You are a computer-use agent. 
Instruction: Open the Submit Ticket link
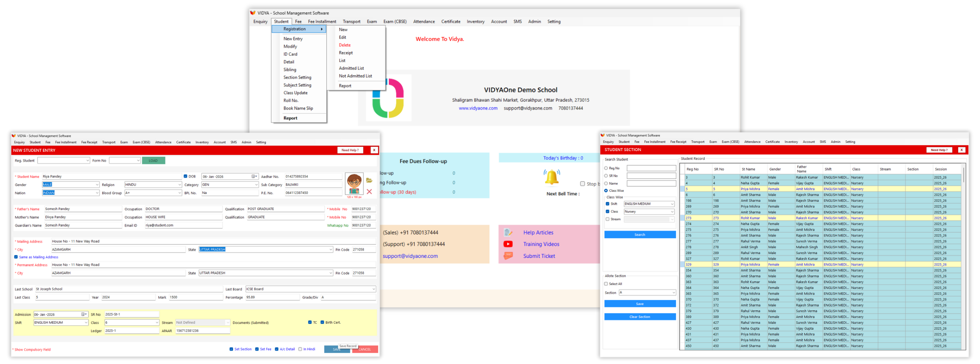point(539,256)
